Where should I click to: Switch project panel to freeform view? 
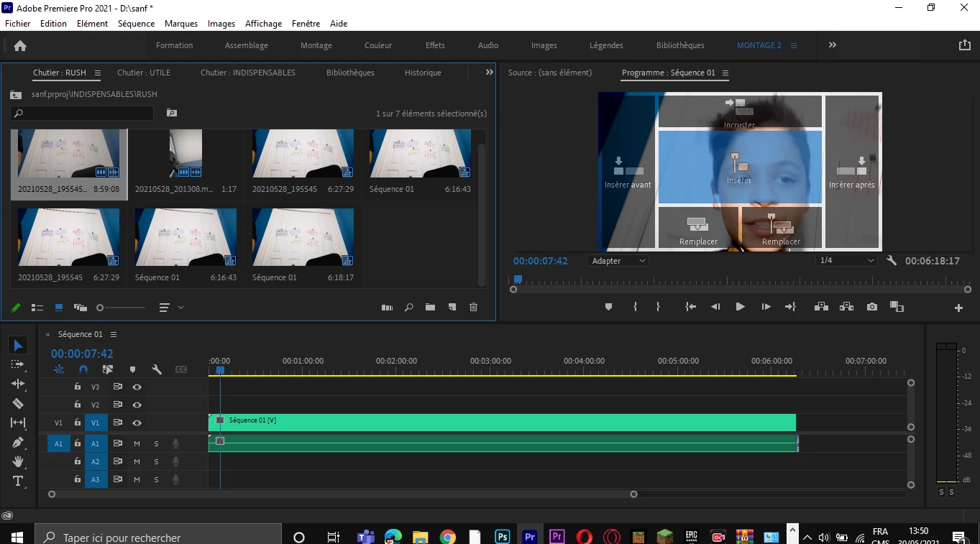pyautogui.click(x=80, y=308)
